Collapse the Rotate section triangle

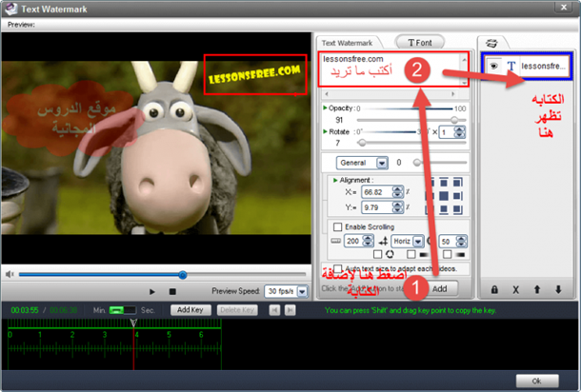click(325, 131)
